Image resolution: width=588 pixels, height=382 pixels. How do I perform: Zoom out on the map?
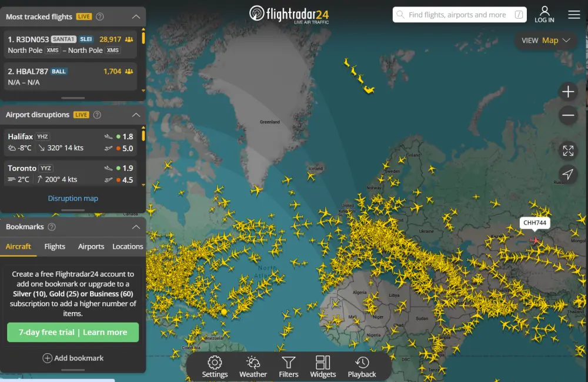click(568, 115)
